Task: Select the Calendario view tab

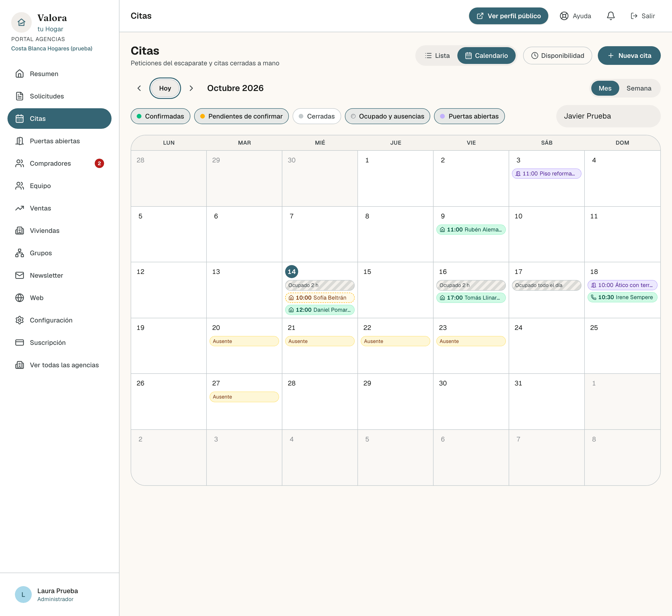Action: tap(486, 56)
